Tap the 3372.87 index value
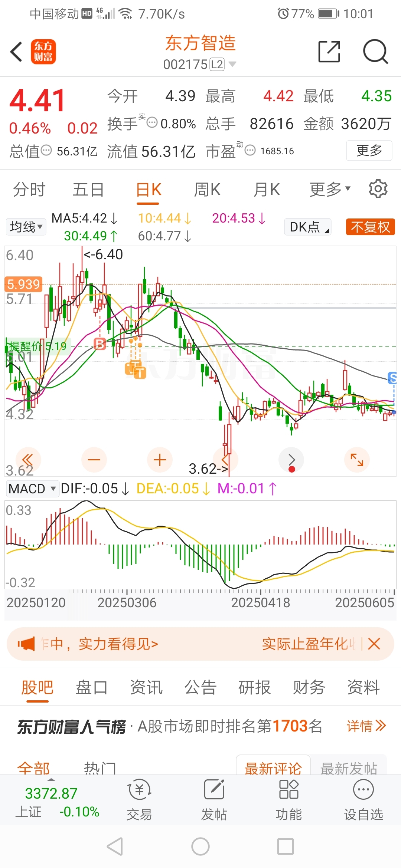This screenshot has height=868, width=401. pos(51,793)
